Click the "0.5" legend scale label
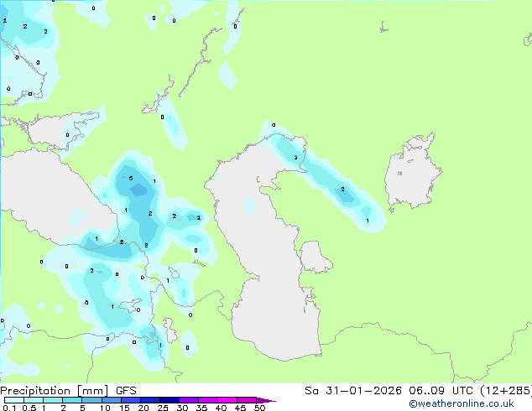 point(29,408)
